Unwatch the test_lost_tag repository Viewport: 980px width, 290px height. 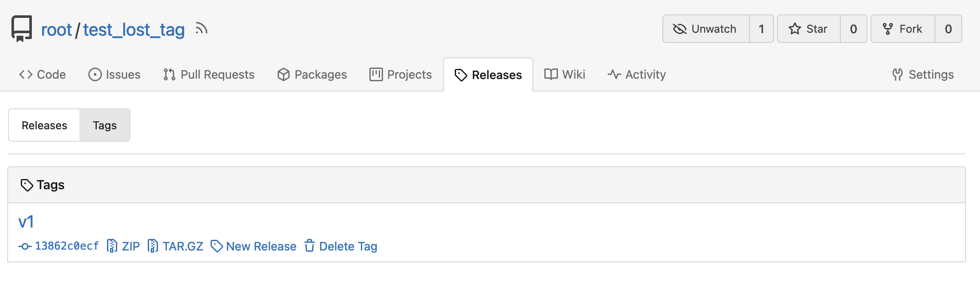tap(706, 29)
